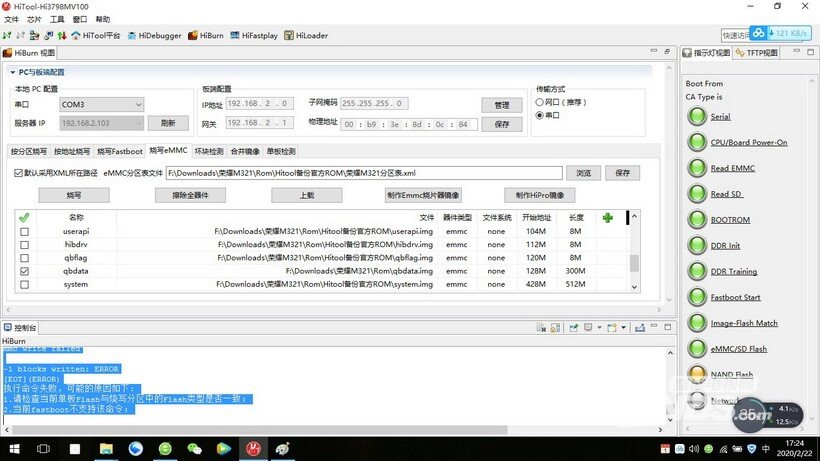Open the 工具 menu

[x=57, y=19]
